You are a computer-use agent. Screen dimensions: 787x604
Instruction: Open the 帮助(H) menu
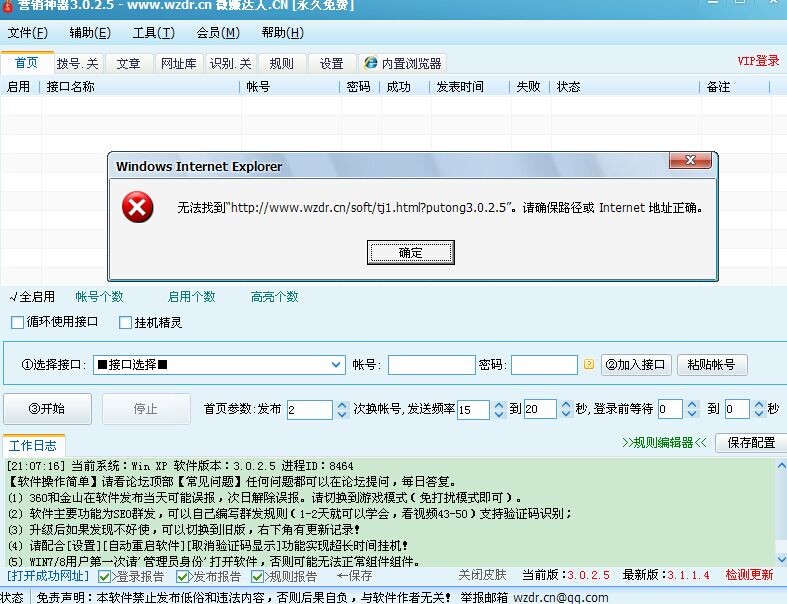pos(283,33)
